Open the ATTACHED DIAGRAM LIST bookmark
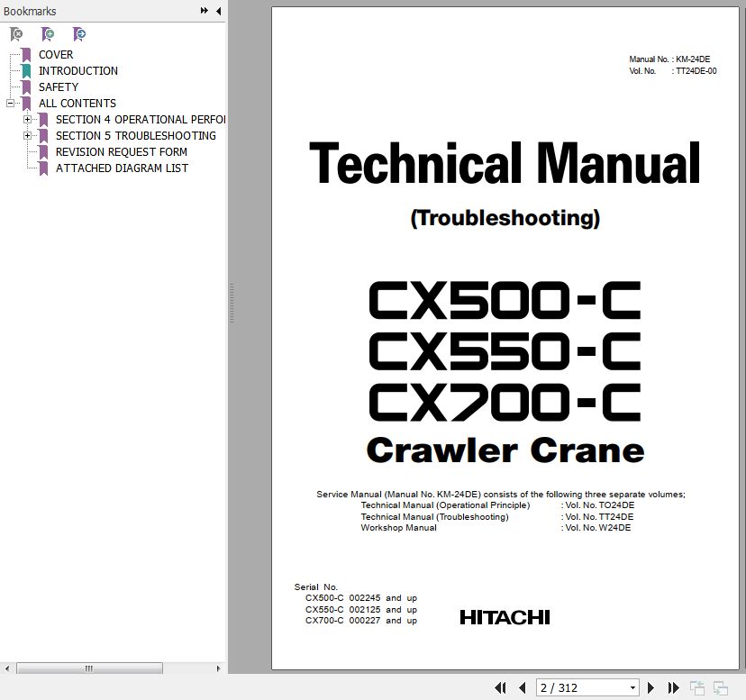746x700 pixels. pos(122,168)
